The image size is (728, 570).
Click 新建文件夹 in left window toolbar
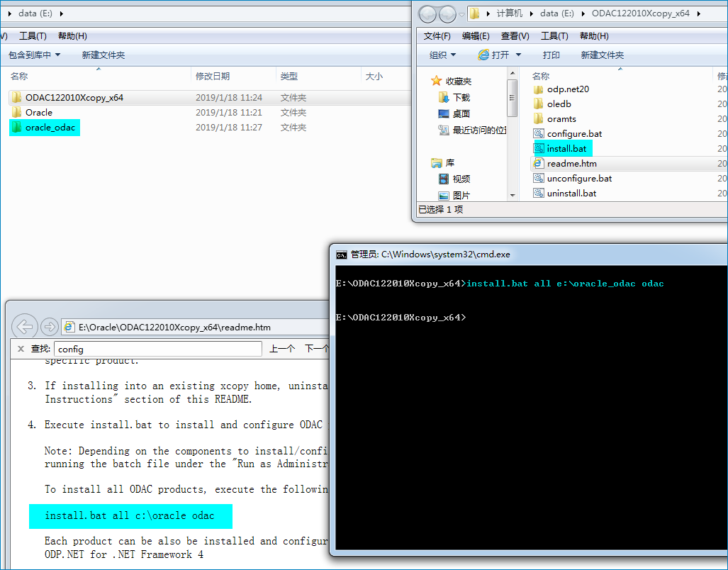tap(103, 55)
